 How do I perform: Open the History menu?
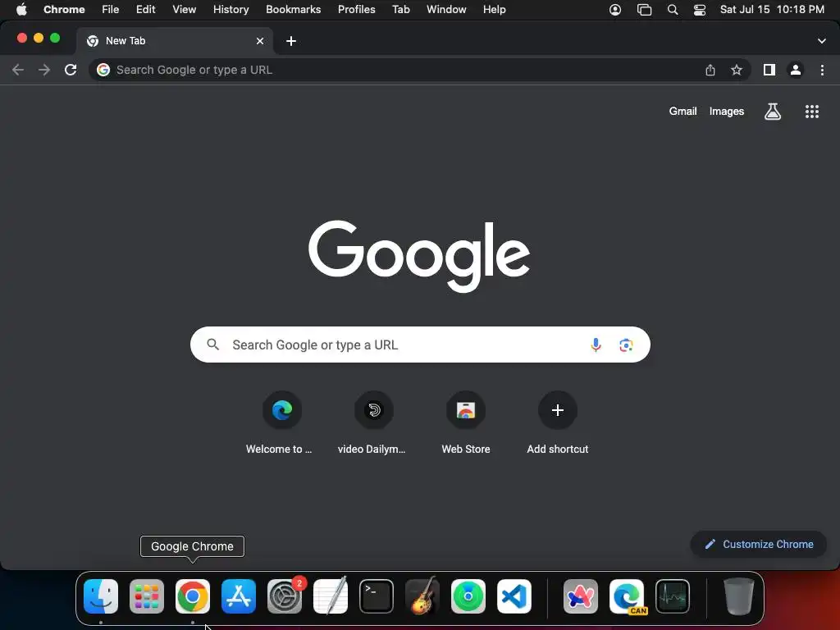coord(231,10)
